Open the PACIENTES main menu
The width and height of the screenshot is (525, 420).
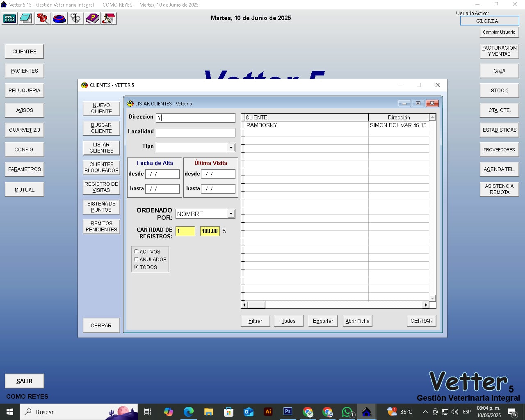click(x=24, y=71)
